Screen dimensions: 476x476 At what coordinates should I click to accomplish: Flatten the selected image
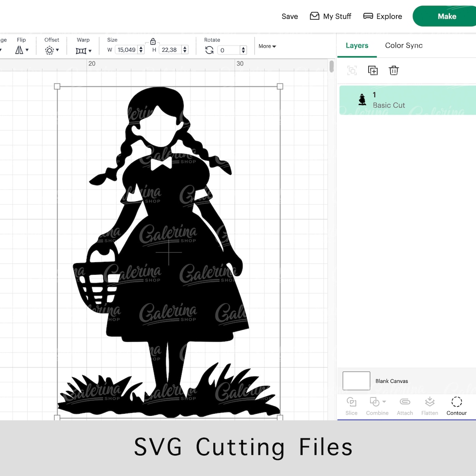point(430,406)
